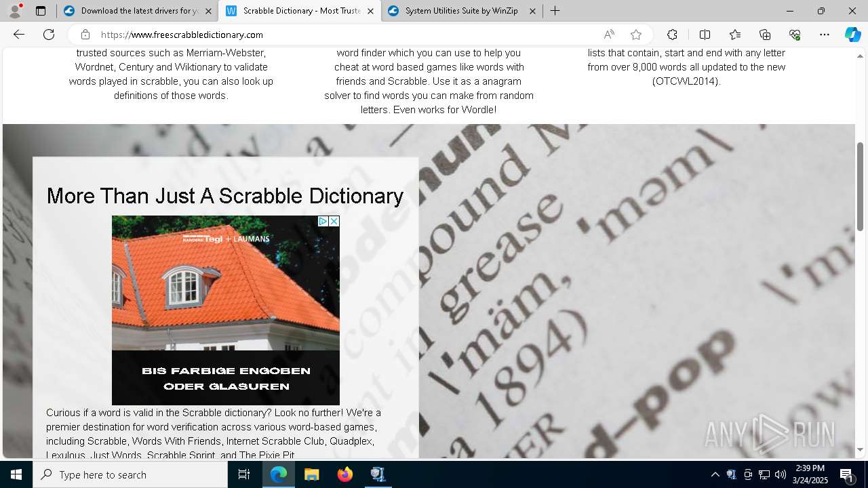868x488 pixels.
Task: Open the Favorites list icon
Action: [x=735, y=35]
